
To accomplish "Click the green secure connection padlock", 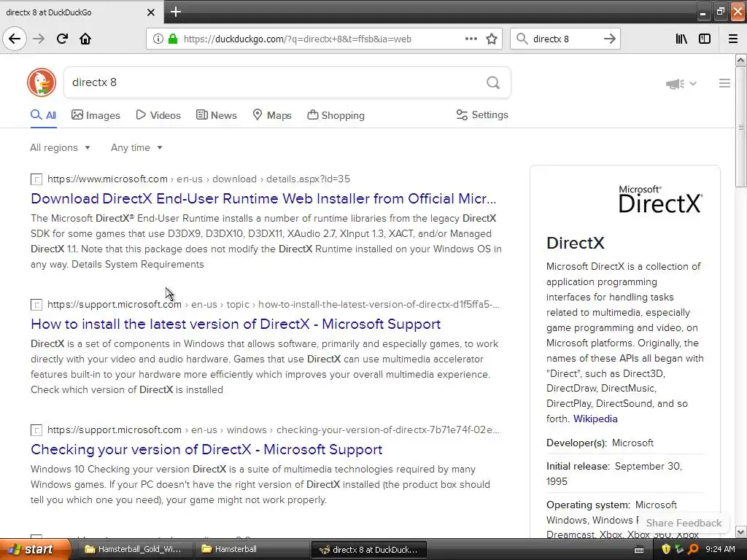I will [172, 39].
